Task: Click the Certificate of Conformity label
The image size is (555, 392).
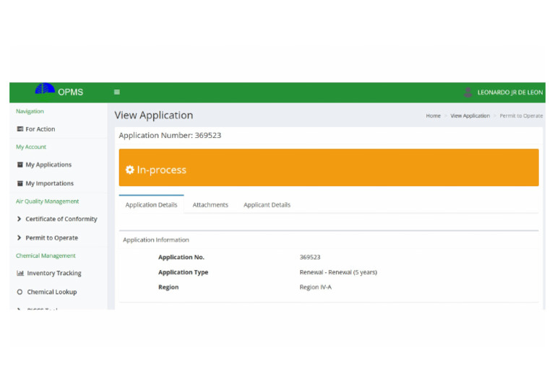Action: 61,219
